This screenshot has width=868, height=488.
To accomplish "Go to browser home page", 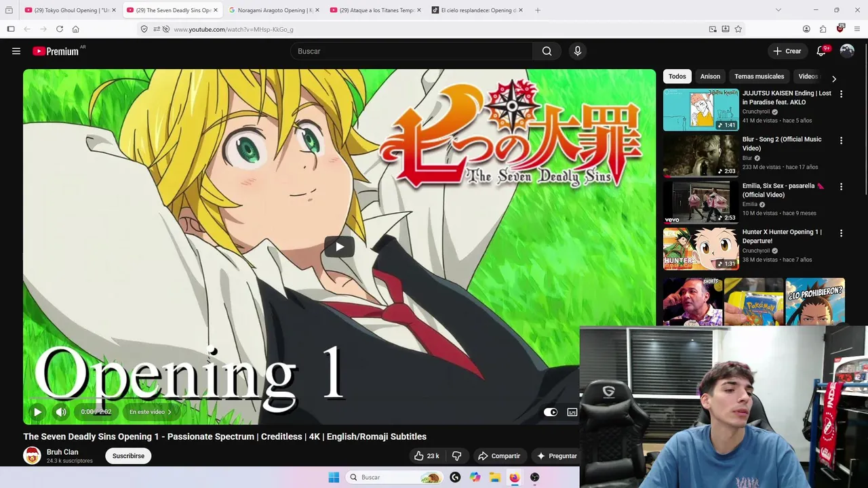I will point(75,29).
